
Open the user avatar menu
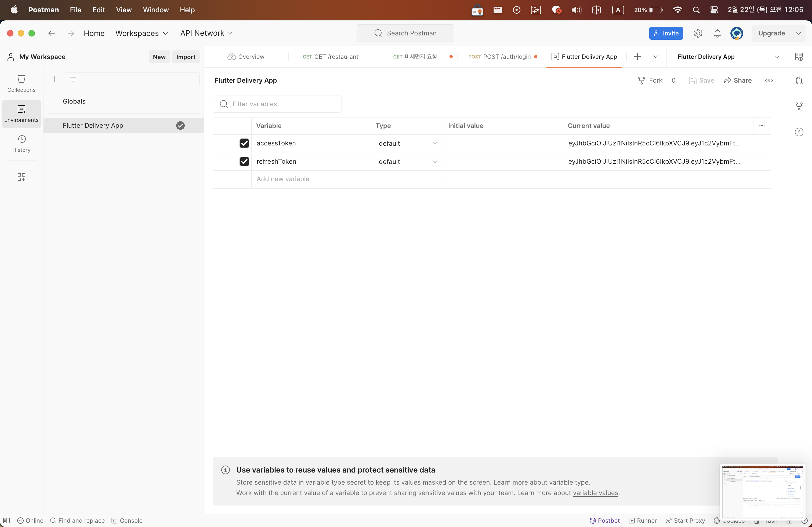(737, 33)
